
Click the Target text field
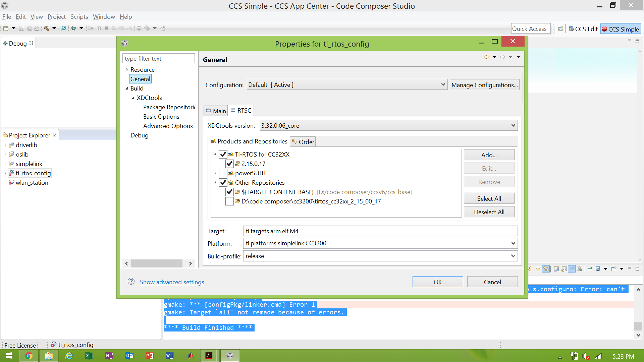coord(380,231)
